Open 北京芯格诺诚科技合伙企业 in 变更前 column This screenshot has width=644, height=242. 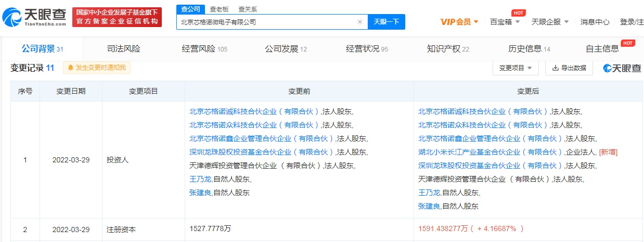[x=255, y=111]
